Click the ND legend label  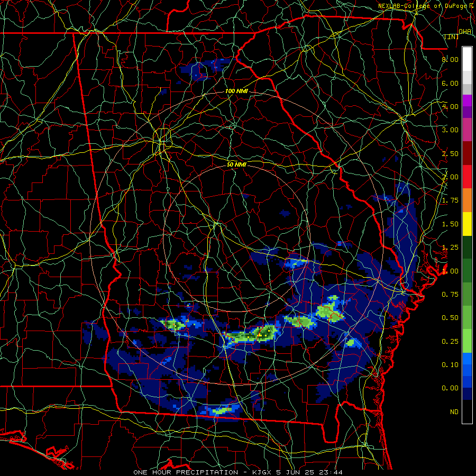(454, 412)
